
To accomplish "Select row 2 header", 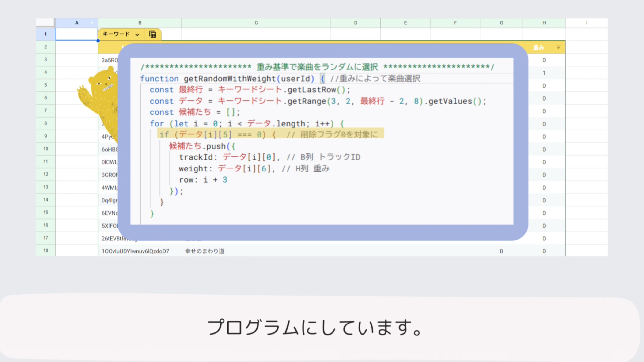I will point(46,47).
